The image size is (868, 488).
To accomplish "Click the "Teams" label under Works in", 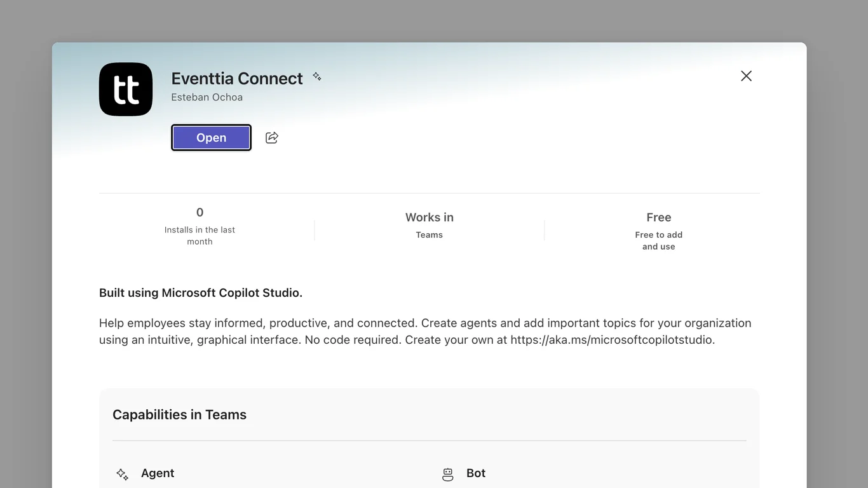I will coord(430,235).
